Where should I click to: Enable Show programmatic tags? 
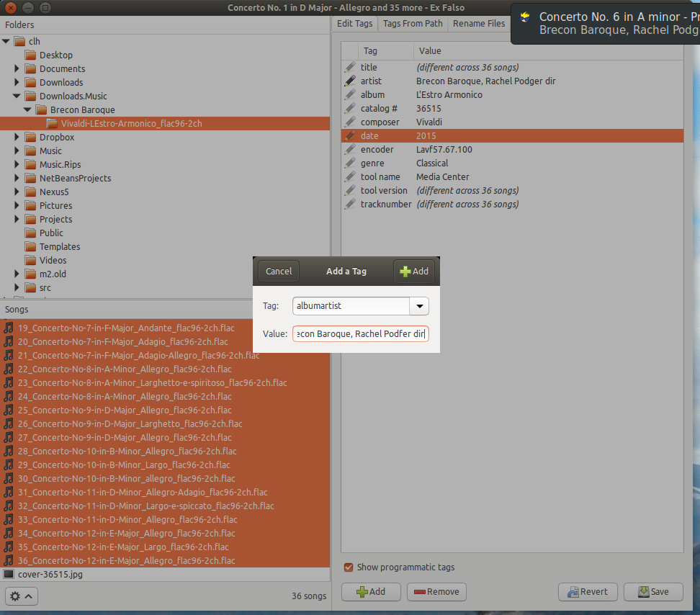[349, 567]
